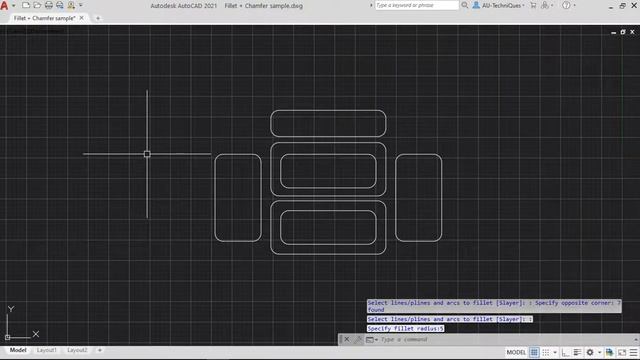Screen dimensions: 640x360
Task: Open a file with the folder icon
Action: [37, 5]
